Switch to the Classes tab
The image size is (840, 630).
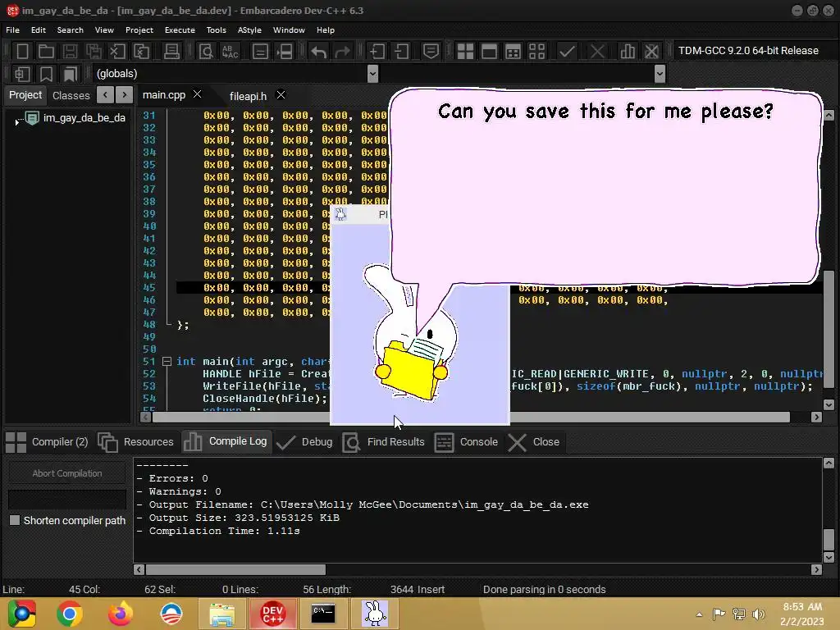[x=71, y=95]
